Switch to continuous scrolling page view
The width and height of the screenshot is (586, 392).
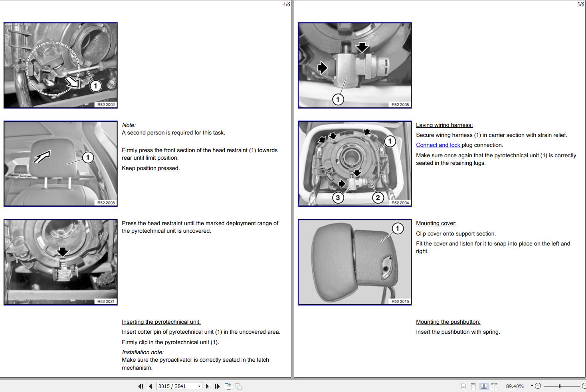click(473, 386)
